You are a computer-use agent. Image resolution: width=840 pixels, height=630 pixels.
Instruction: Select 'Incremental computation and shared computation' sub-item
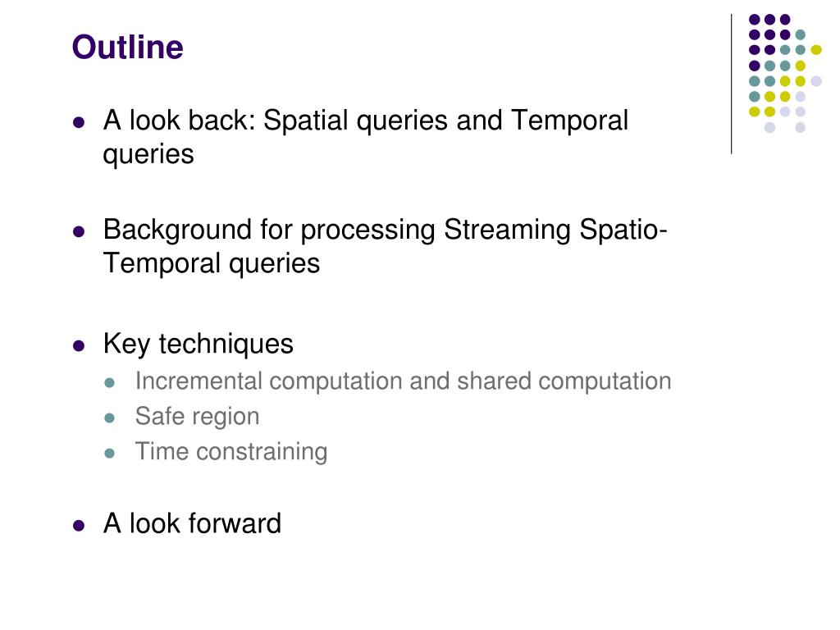pyautogui.click(x=403, y=382)
